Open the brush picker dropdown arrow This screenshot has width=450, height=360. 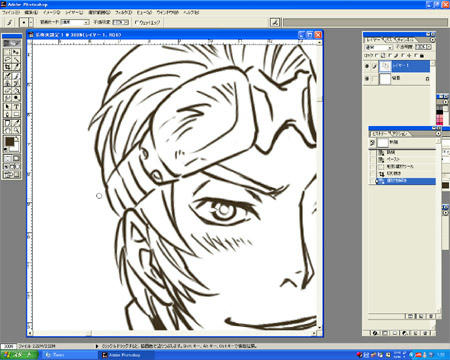[31, 22]
